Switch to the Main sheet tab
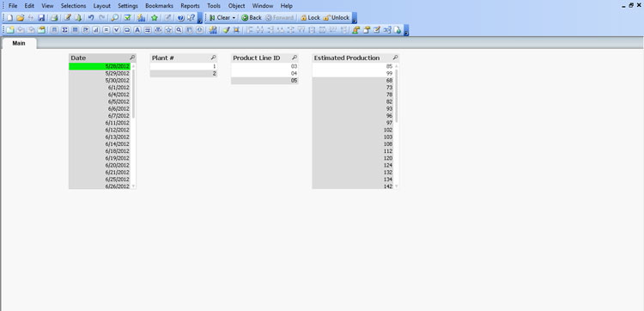 point(19,43)
